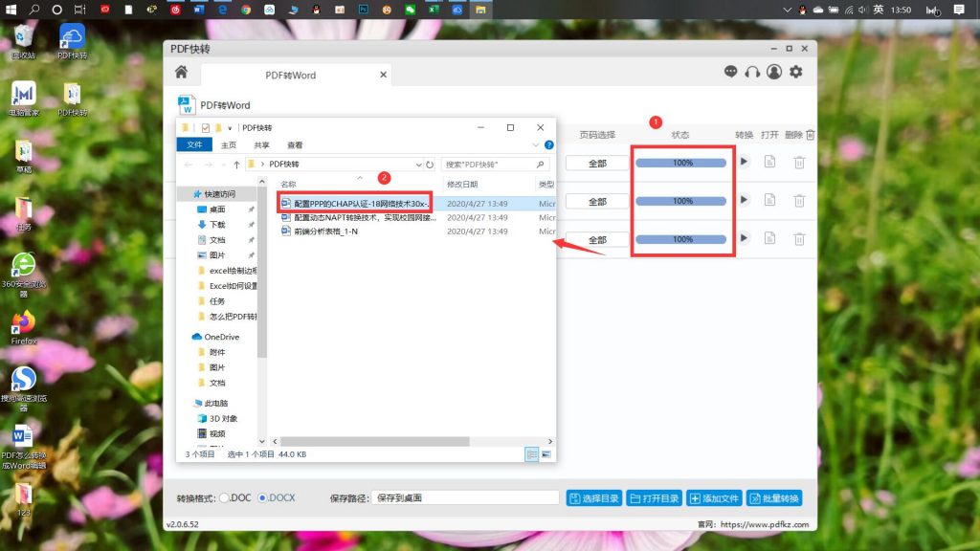Open the user account avatar icon
Viewport: 980px width, 551px height.
pos(773,72)
